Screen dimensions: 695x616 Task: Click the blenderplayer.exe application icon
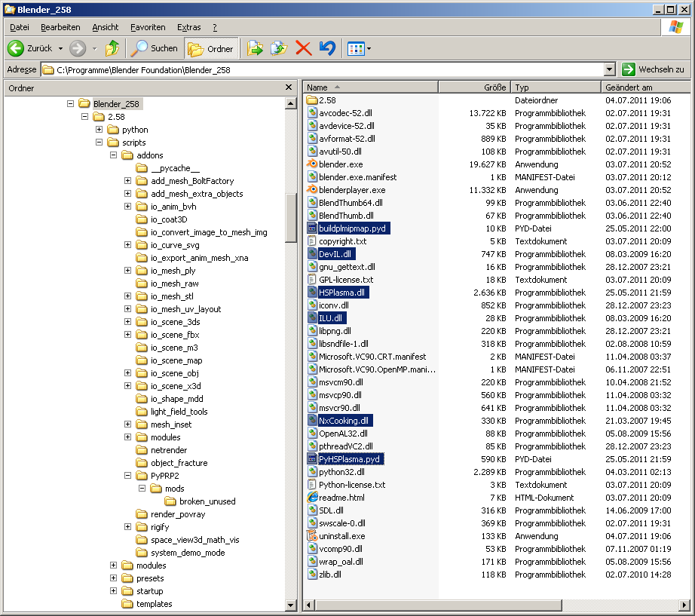pos(312,190)
